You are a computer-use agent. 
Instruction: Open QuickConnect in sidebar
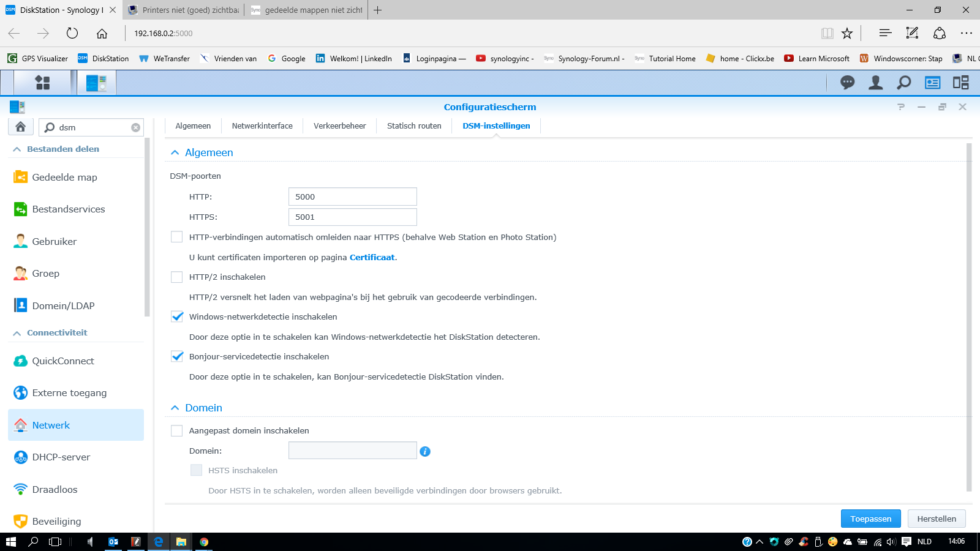(62, 361)
